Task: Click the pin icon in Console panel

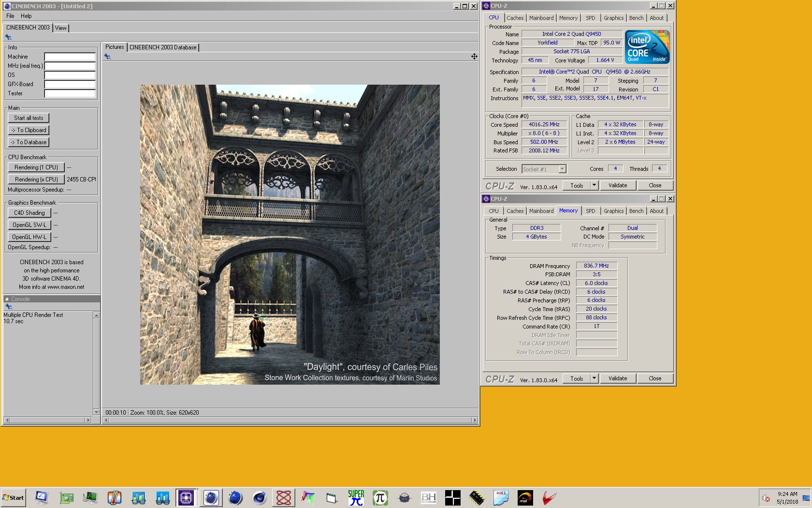Action: click(x=8, y=307)
